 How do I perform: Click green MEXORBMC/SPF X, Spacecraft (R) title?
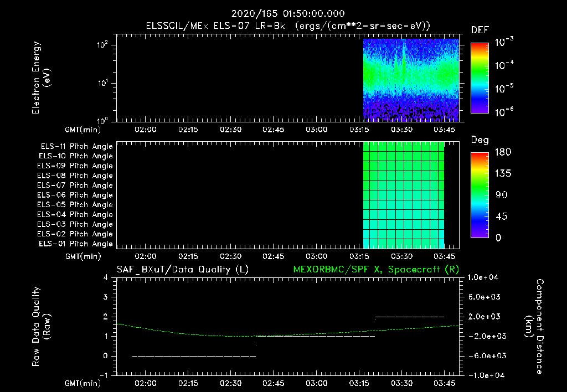[x=376, y=270]
